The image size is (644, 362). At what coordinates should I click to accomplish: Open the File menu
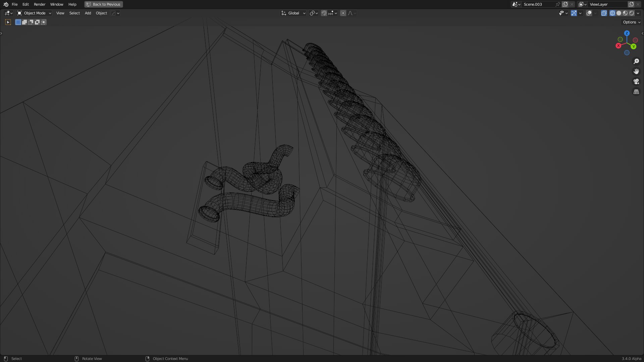[x=14, y=4]
